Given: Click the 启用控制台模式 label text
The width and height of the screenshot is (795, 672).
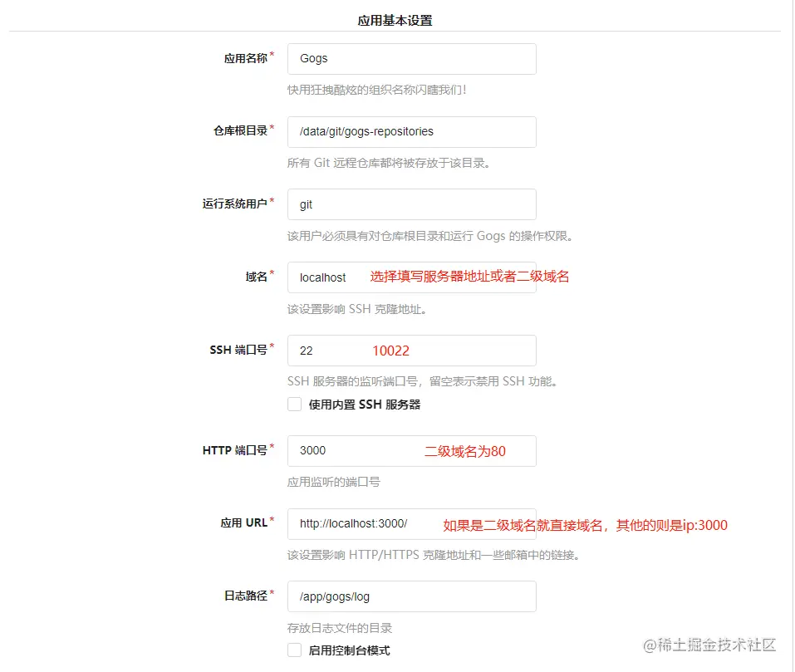Looking at the screenshot, I should [350, 650].
